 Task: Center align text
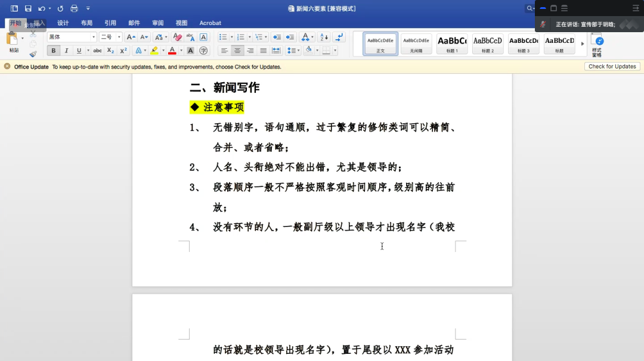point(237,51)
